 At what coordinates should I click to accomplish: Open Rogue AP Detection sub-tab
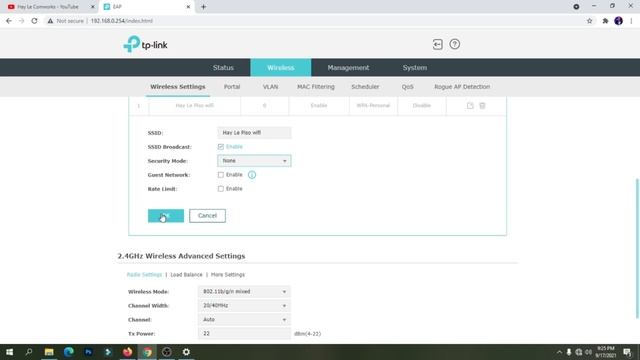[462, 87]
